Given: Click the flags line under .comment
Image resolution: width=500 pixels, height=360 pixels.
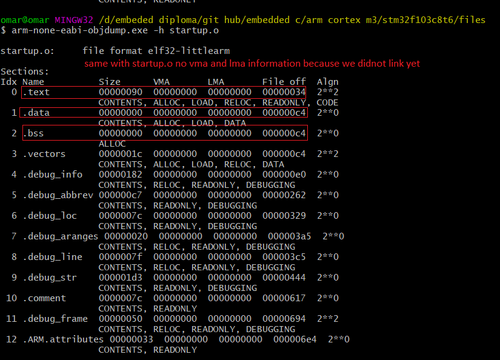Looking at the screenshot, I should (x=148, y=309).
